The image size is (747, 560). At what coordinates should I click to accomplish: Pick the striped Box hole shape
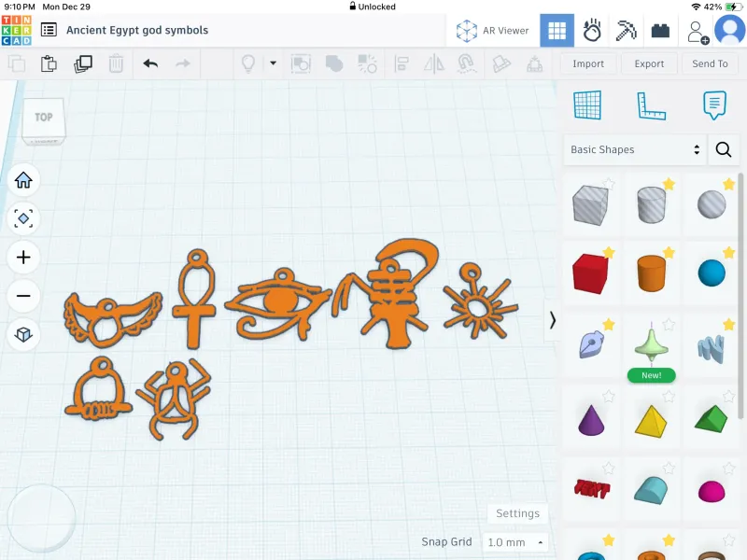tap(591, 205)
